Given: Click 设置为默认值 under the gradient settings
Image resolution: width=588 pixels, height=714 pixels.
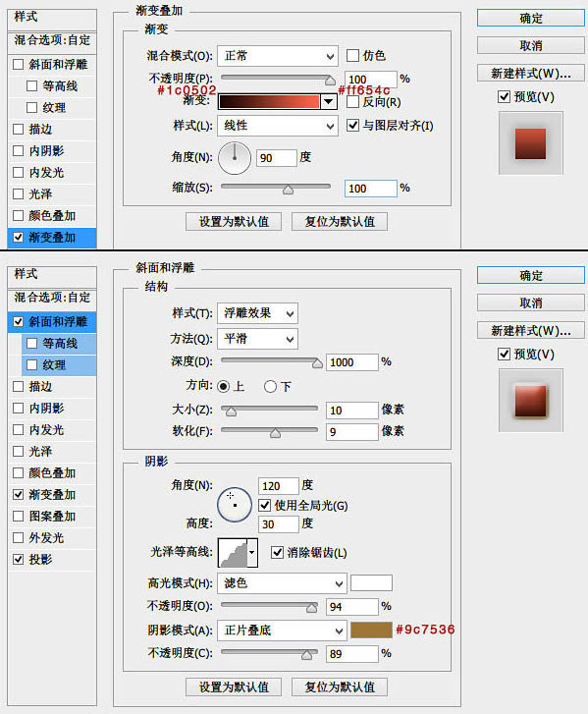Looking at the screenshot, I should click(x=234, y=222).
